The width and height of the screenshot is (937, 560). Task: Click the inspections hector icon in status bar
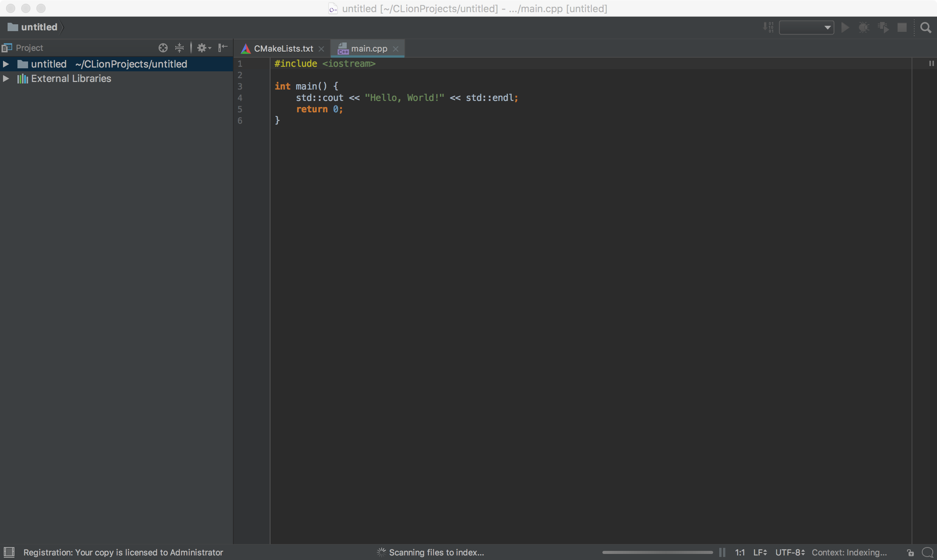click(x=927, y=552)
